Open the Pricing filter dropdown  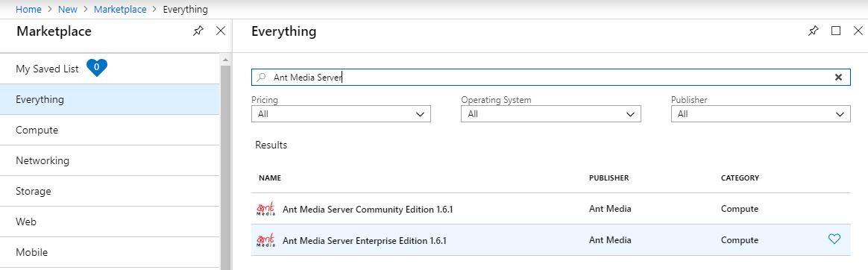pos(341,114)
